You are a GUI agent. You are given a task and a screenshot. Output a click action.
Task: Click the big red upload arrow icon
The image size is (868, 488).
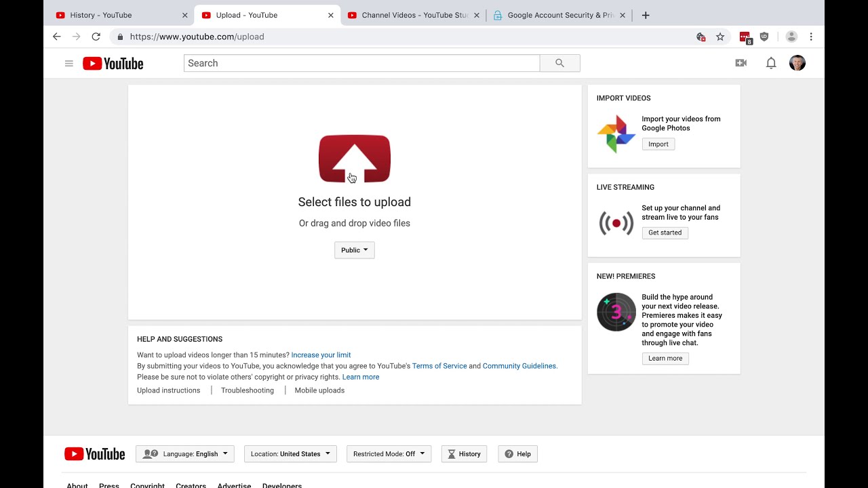coord(355,159)
